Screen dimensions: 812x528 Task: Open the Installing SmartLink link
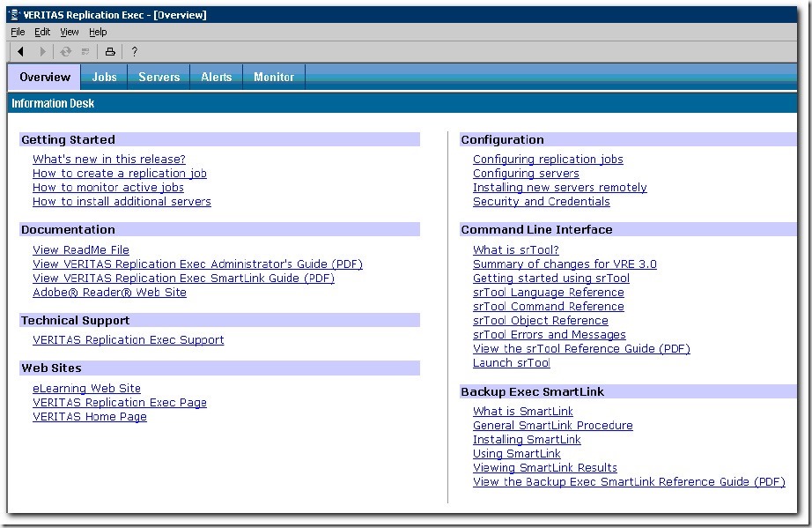[x=527, y=439]
